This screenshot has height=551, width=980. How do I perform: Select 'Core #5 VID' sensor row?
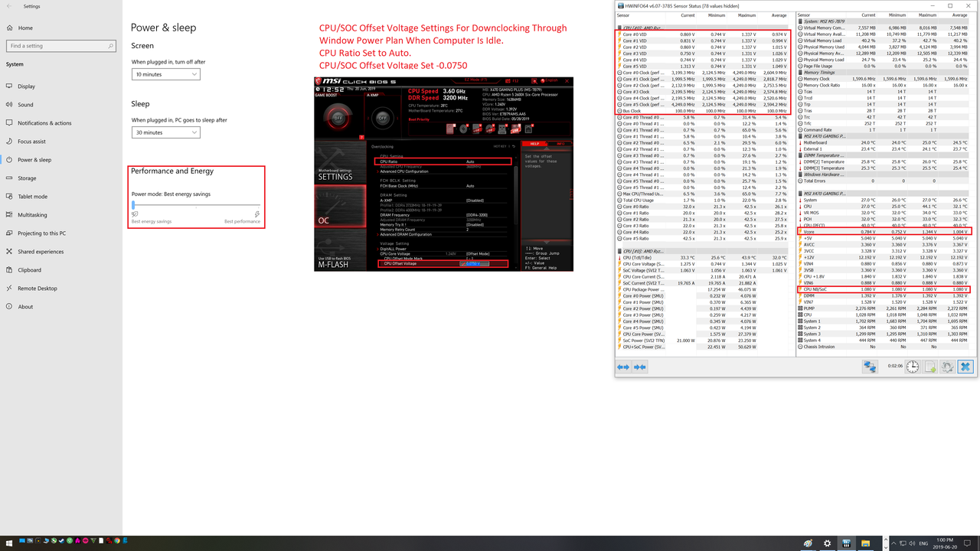click(702, 67)
